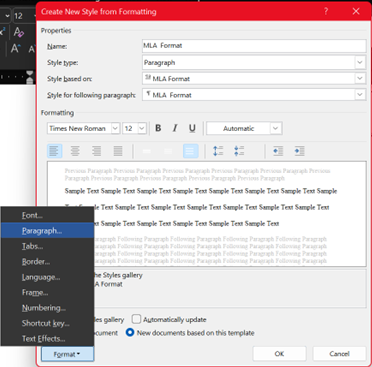Toggle Italic formatting button
This screenshot has width=372, height=367.
(175, 128)
